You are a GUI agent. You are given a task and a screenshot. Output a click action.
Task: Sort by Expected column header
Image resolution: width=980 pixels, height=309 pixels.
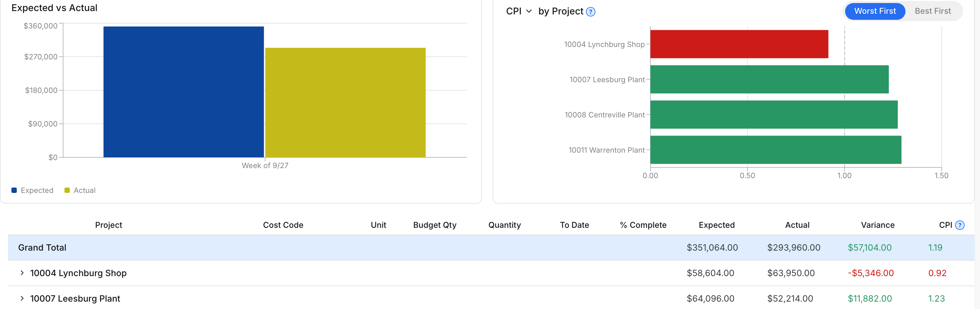coord(716,225)
